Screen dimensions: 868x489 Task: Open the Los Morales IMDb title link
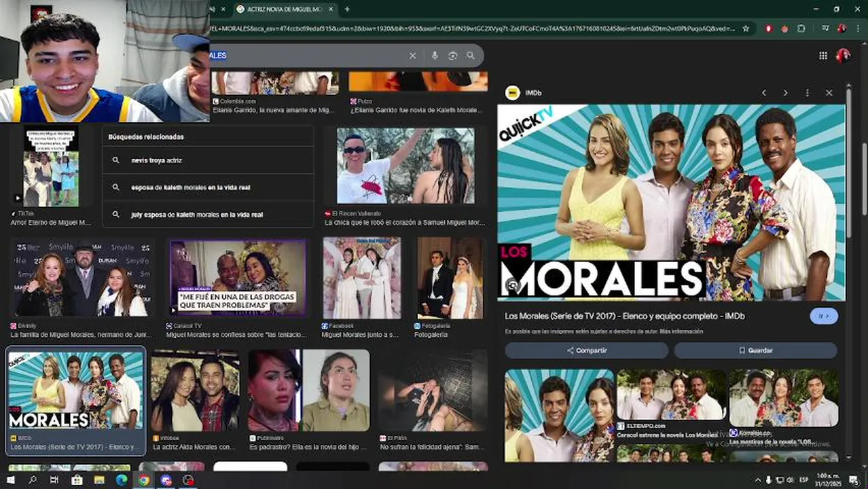(624, 316)
